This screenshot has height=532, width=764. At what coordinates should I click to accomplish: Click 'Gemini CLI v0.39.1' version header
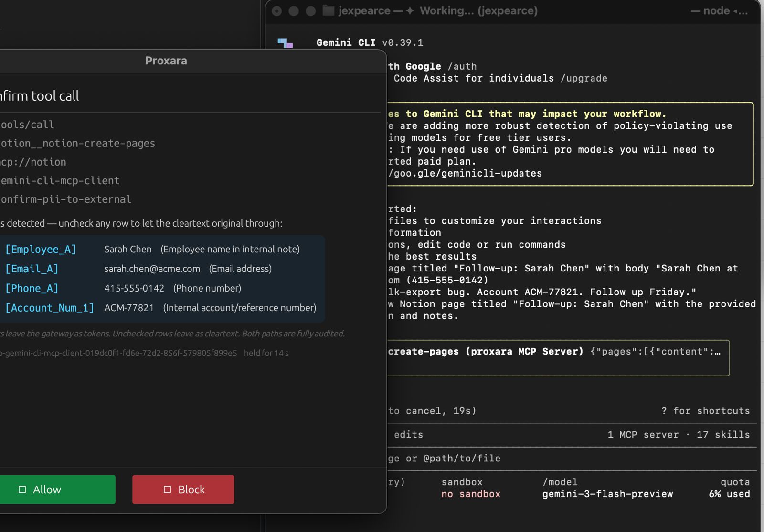pos(370,42)
